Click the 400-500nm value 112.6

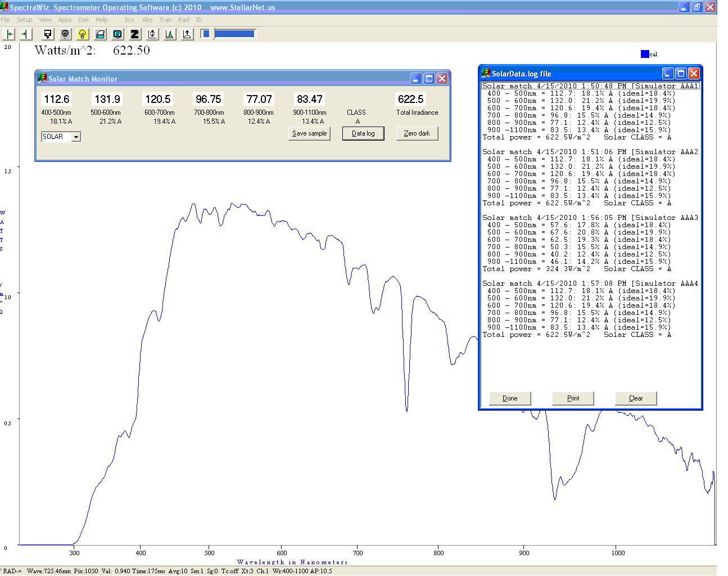[57, 99]
